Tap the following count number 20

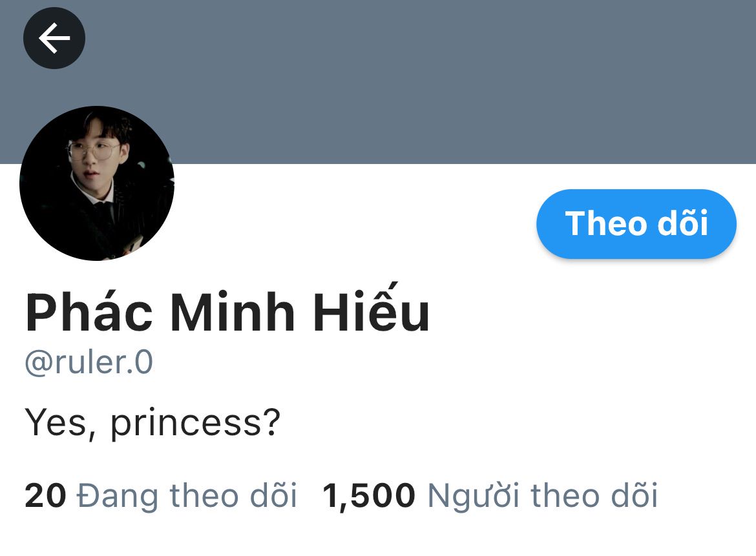pos(45,495)
